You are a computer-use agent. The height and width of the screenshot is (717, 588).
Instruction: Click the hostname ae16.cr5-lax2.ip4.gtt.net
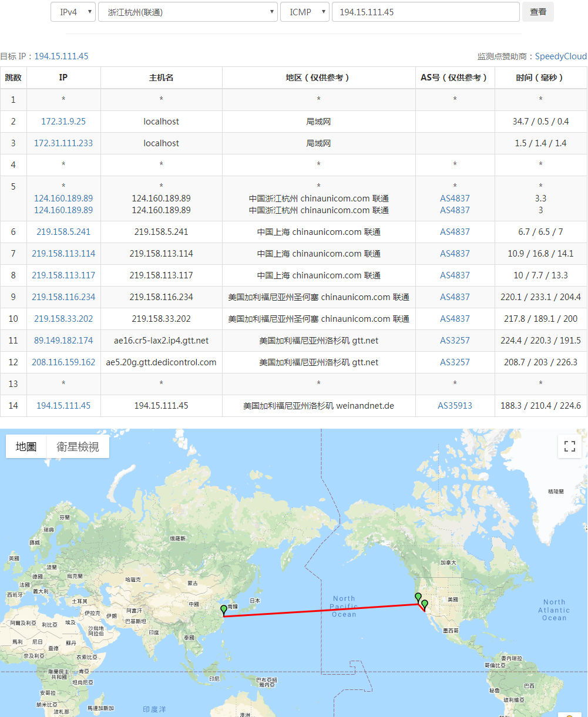[x=162, y=341]
